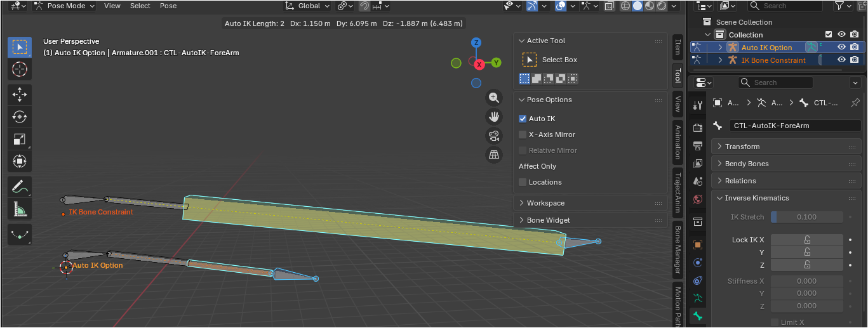Expand the Transform panel

coord(786,147)
